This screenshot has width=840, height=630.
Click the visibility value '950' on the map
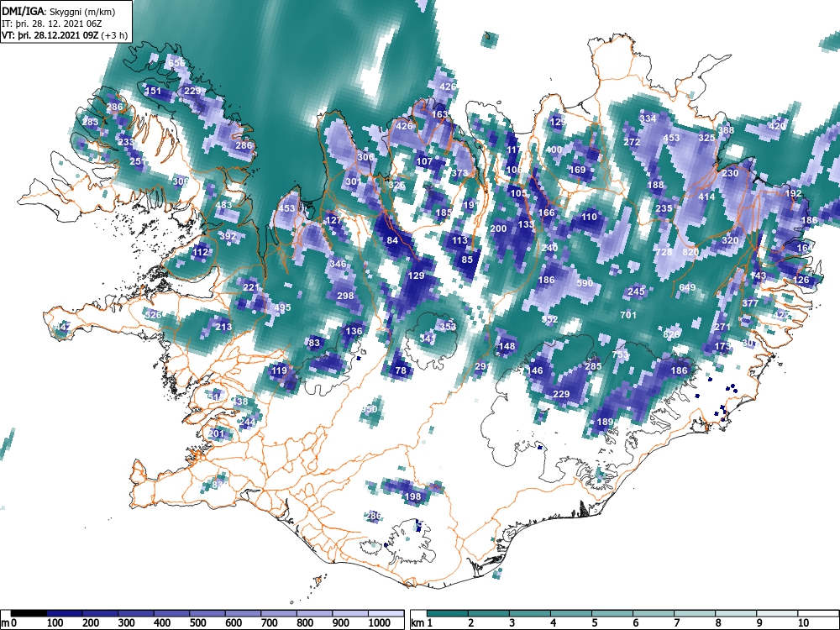(369, 409)
